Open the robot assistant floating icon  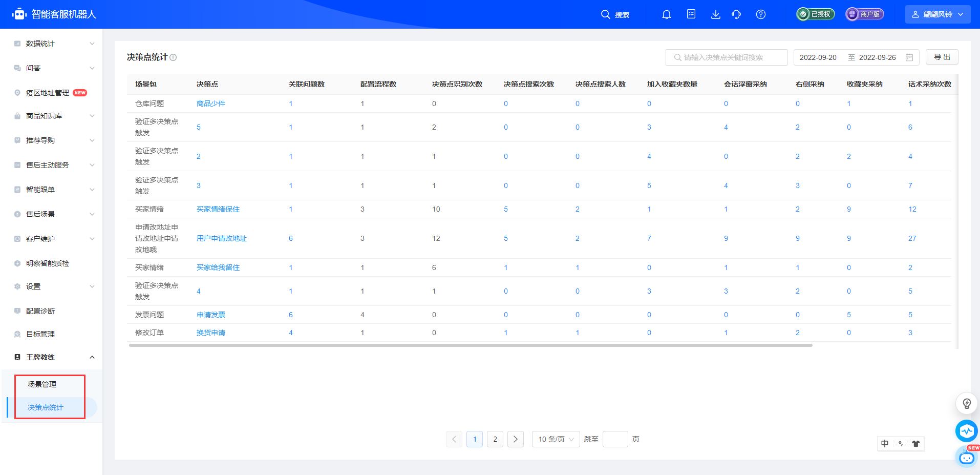pyautogui.click(x=967, y=457)
